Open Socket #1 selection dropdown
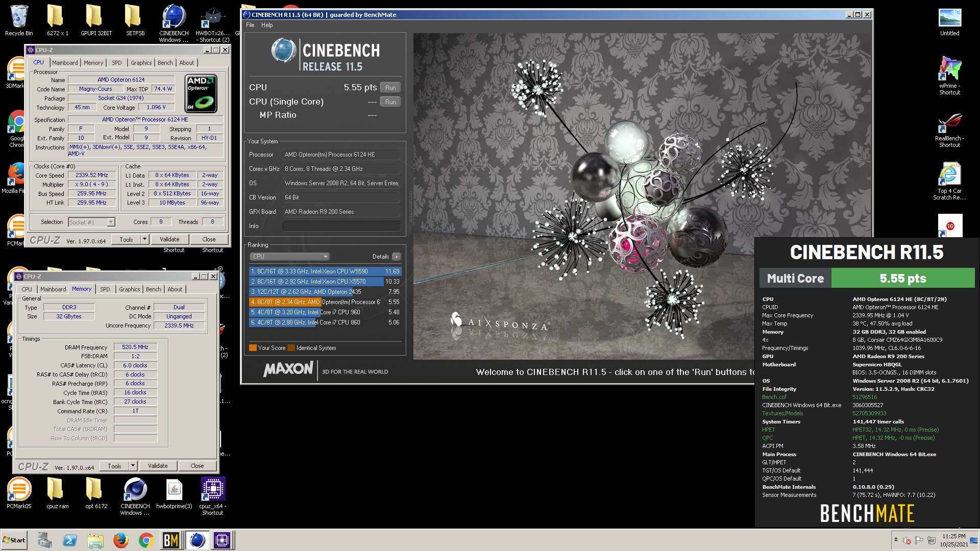980x551 pixels. (92, 222)
